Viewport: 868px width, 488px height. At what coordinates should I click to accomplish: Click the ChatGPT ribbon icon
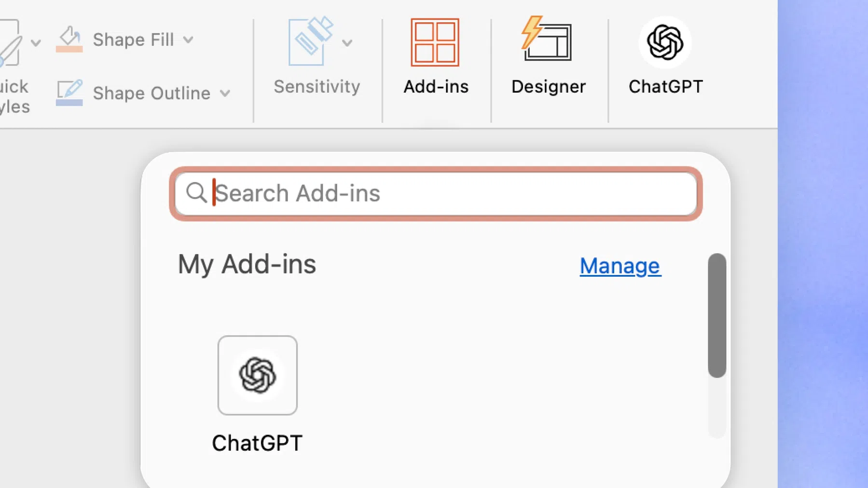click(665, 42)
